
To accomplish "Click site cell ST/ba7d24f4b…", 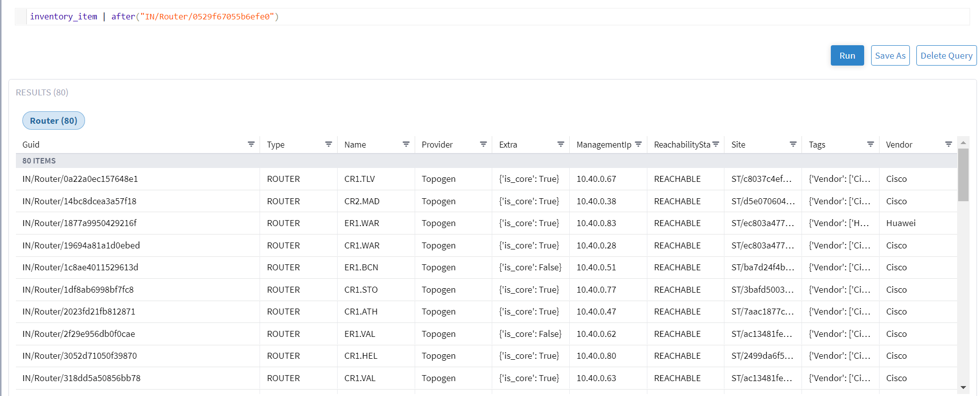I will click(763, 267).
